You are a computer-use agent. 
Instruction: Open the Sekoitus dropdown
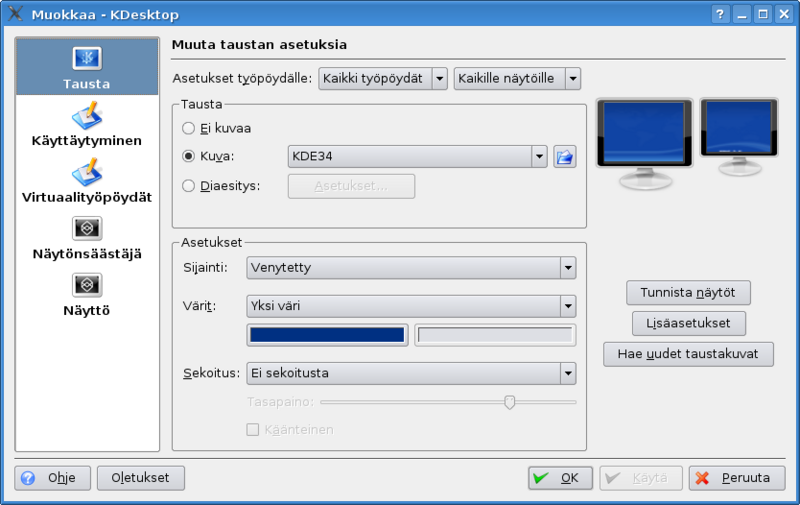pos(411,373)
